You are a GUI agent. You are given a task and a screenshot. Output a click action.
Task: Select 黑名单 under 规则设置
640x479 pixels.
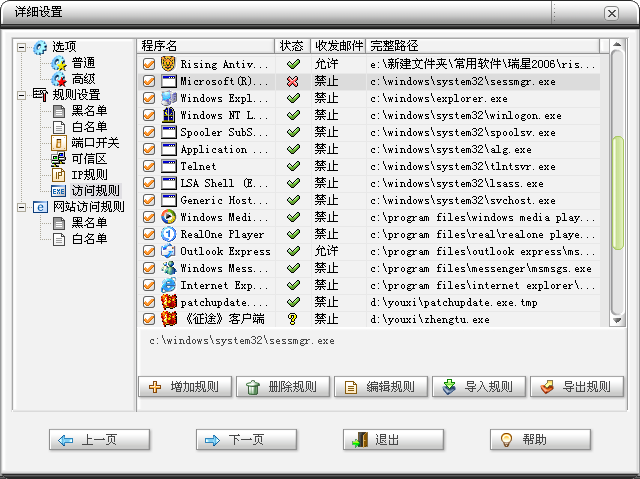point(89,111)
